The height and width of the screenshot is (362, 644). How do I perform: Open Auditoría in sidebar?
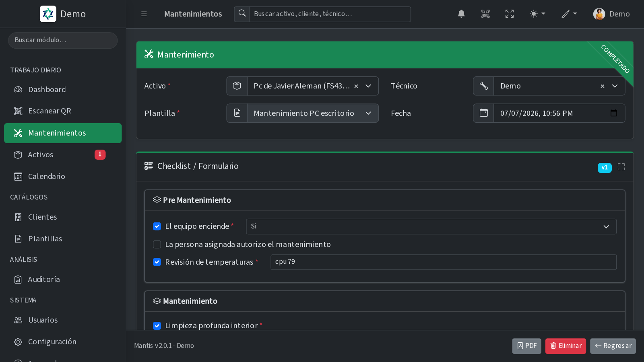tap(63, 279)
